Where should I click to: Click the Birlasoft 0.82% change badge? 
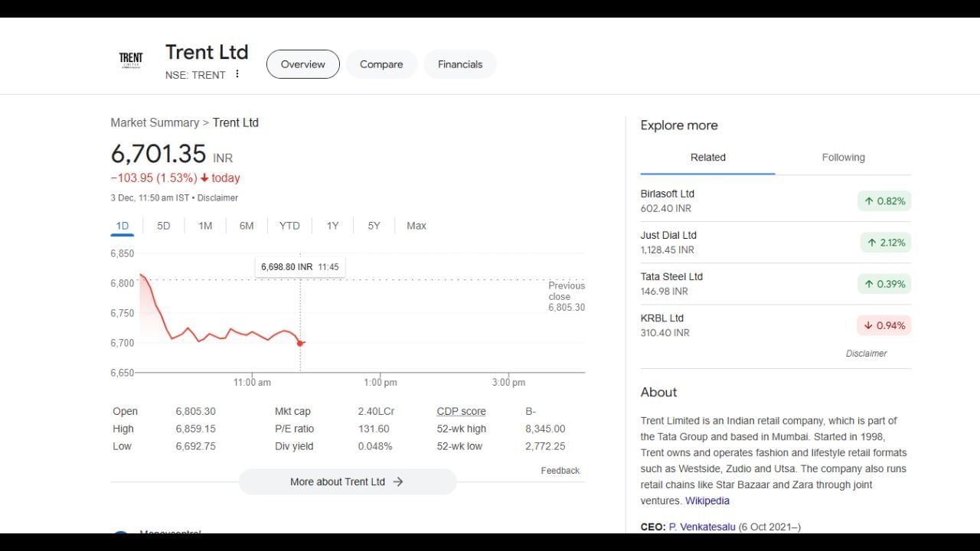coord(884,201)
